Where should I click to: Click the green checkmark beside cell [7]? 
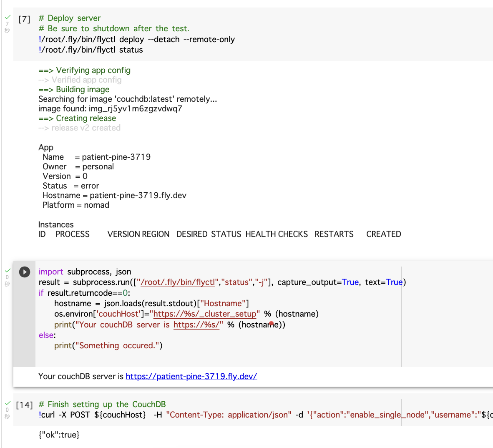[7, 17]
